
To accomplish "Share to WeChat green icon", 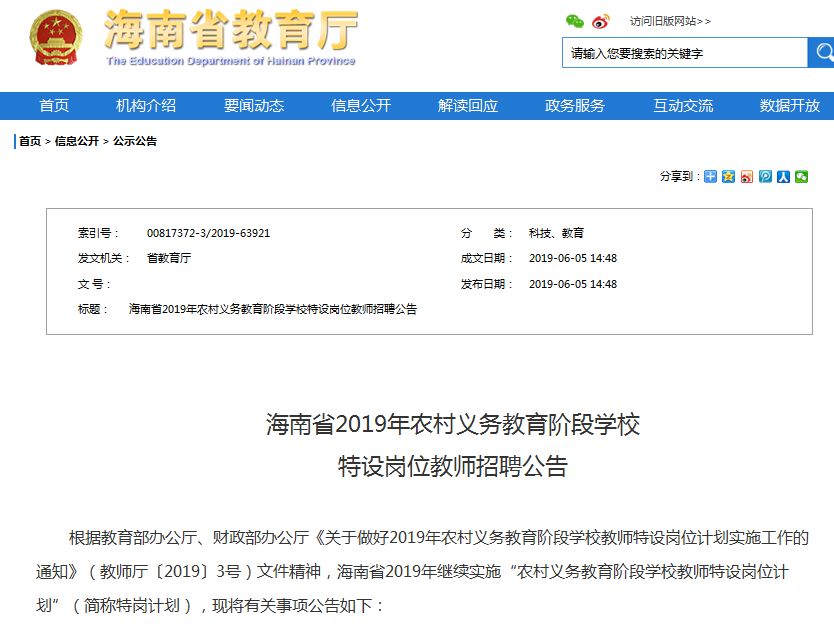I will click(x=802, y=177).
